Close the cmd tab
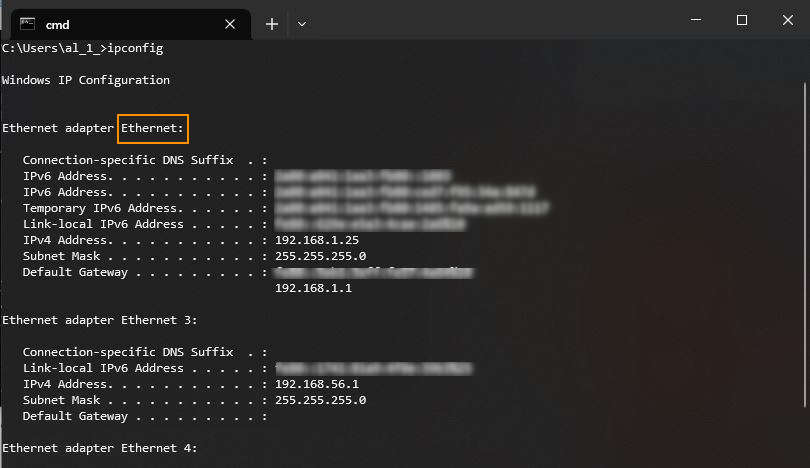Screen dimensions: 810x468 pos(230,24)
